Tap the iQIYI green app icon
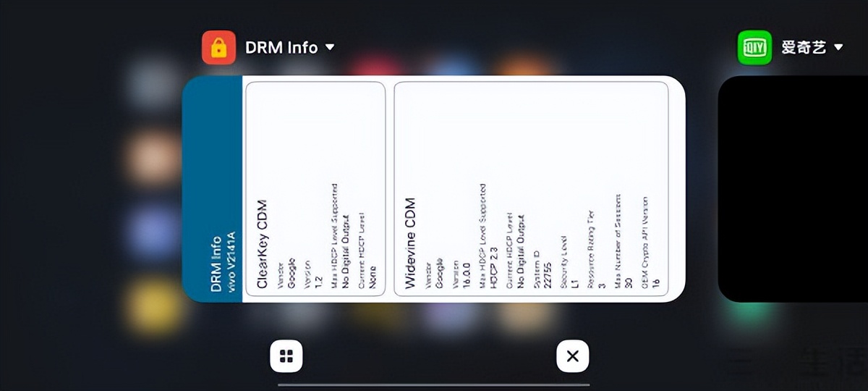The width and height of the screenshot is (868, 391). point(754,47)
